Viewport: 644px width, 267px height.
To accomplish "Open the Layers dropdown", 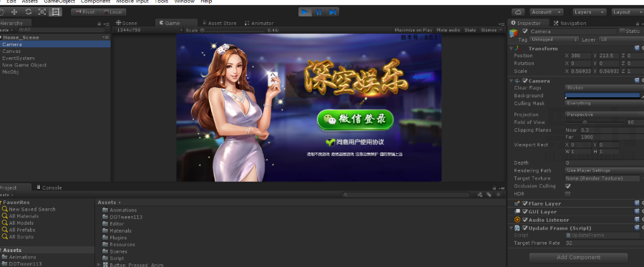I will pos(589,12).
